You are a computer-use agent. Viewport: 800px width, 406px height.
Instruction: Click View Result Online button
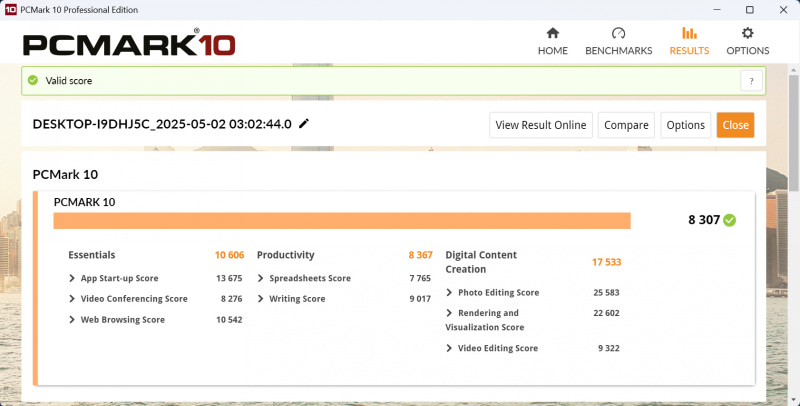point(541,125)
